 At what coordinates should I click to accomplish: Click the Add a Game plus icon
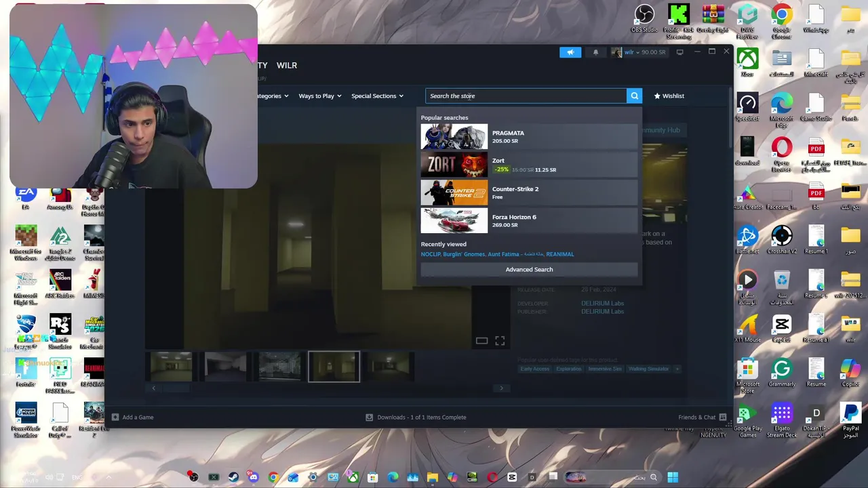115,417
